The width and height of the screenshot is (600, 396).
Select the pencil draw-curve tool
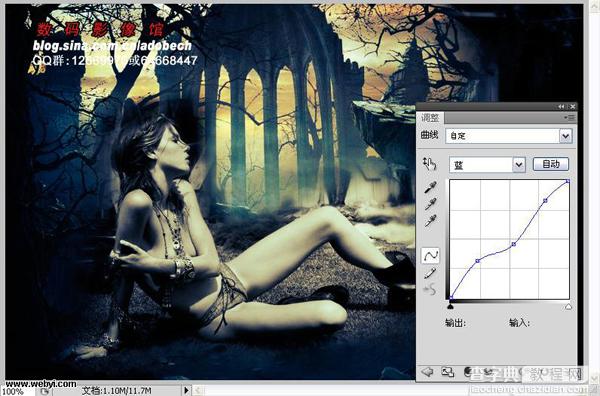pos(430,273)
